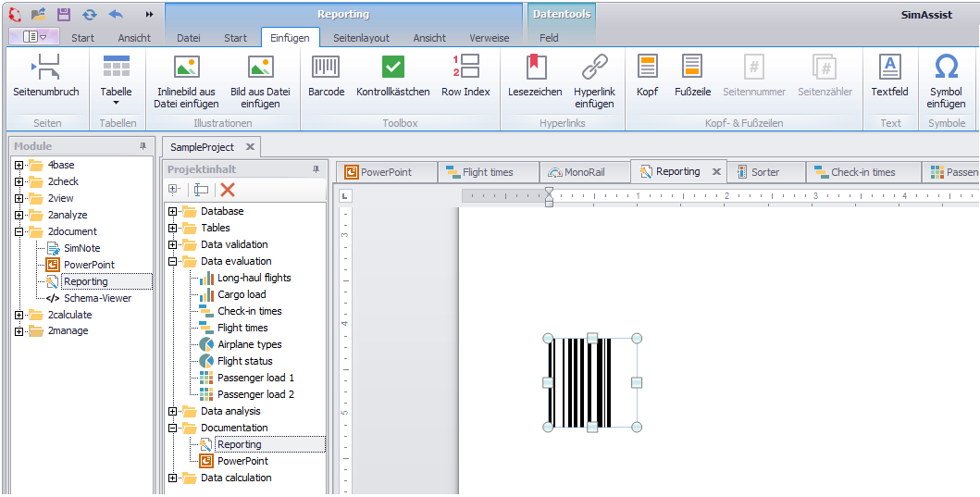
Task: Open the panel layout dropdown button
Action: tap(34, 37)
